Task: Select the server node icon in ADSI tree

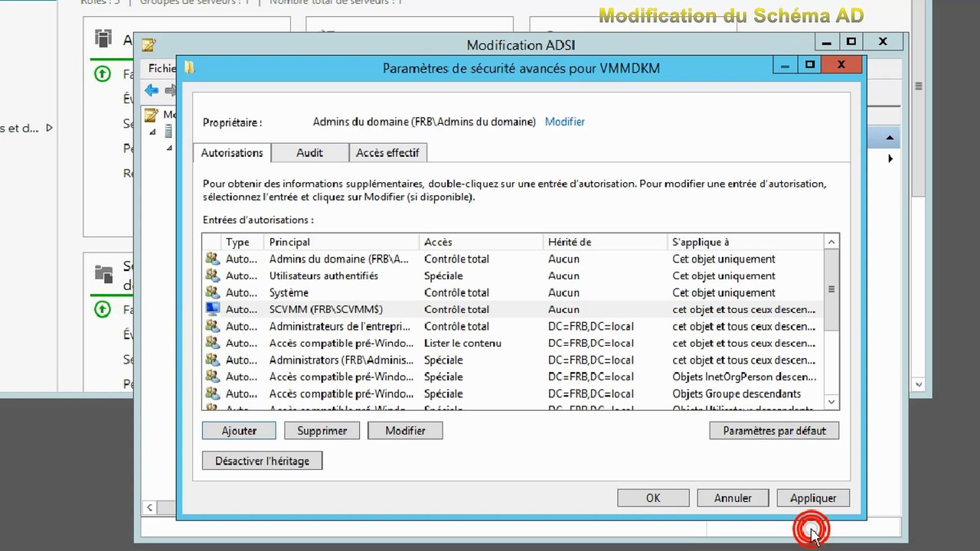Action: [x=168, y=132]
